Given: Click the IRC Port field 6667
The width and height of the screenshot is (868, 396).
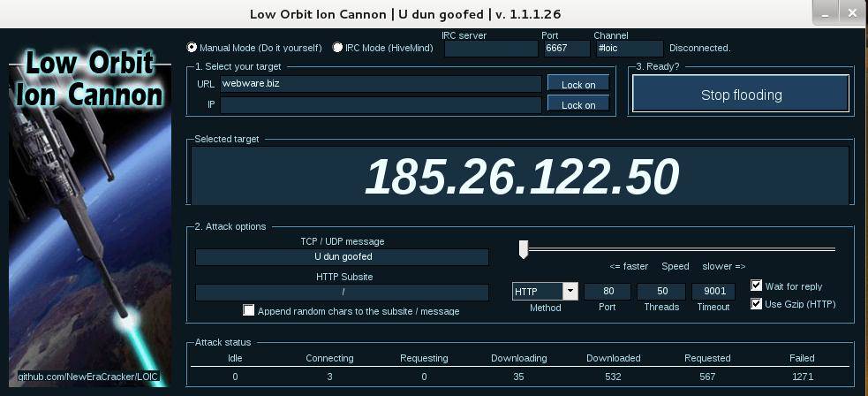Looking at the screenshot, I should pyautogui.click(x=567, y=49).
